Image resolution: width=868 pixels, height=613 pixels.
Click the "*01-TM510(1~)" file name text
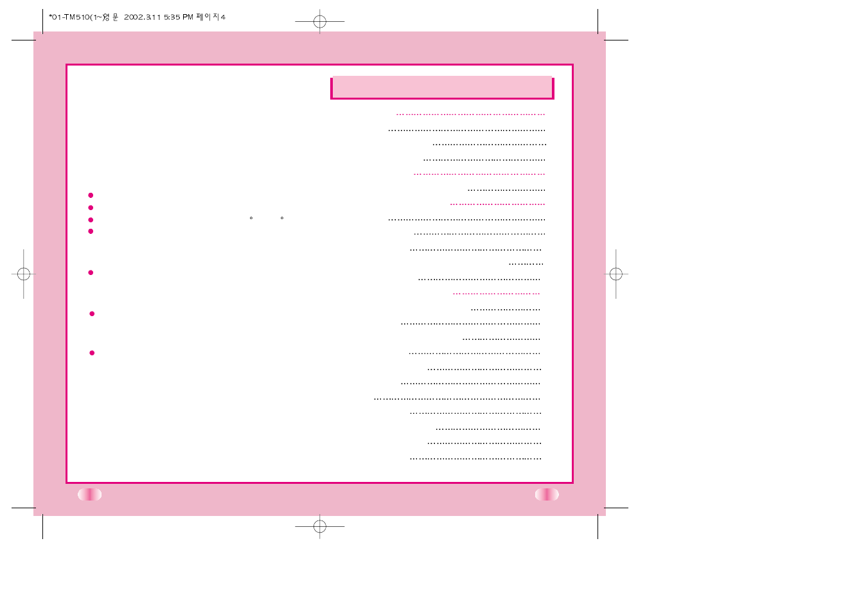tap(76, 17)
